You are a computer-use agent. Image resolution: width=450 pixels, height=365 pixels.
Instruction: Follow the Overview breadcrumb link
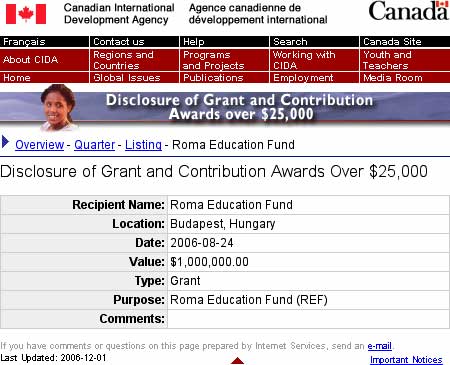tap(39, 145)
